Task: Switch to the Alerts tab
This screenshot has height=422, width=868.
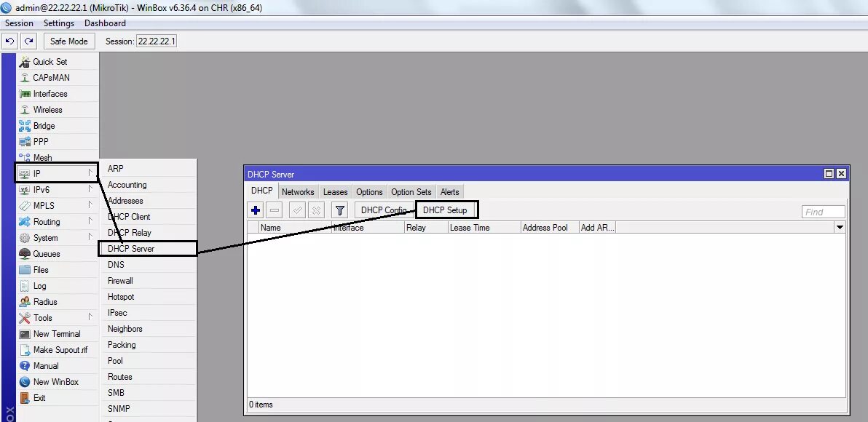Action: pyautogui.click(x=449, y=192)
